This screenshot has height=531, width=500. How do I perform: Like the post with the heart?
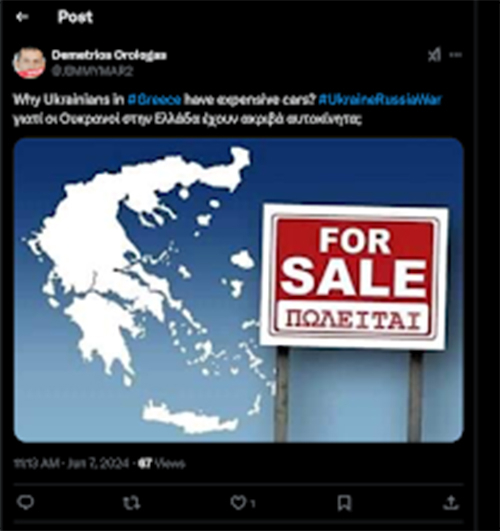pos(238,503)
